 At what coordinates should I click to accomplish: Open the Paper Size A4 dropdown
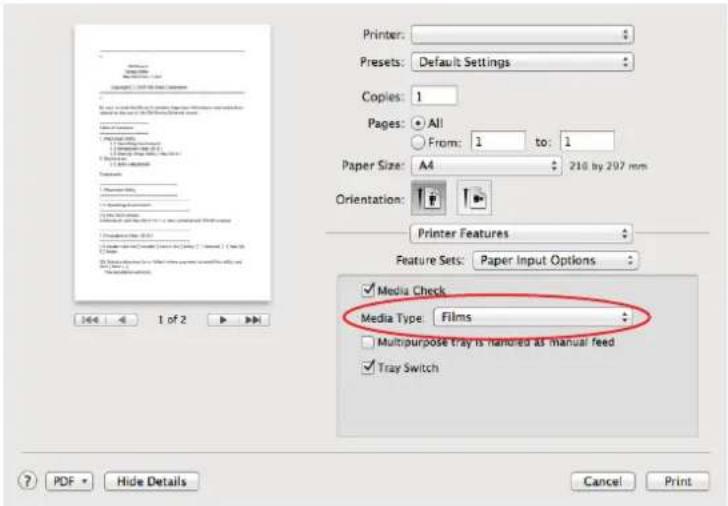tap(486, 165)
